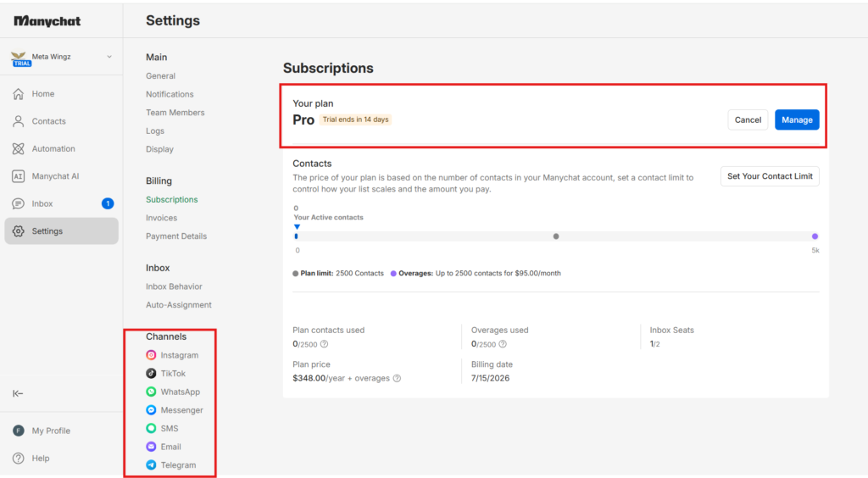Select the WhatsApp channel icon
The width and height of the screenshot is (868, 478).
(151, 392)
